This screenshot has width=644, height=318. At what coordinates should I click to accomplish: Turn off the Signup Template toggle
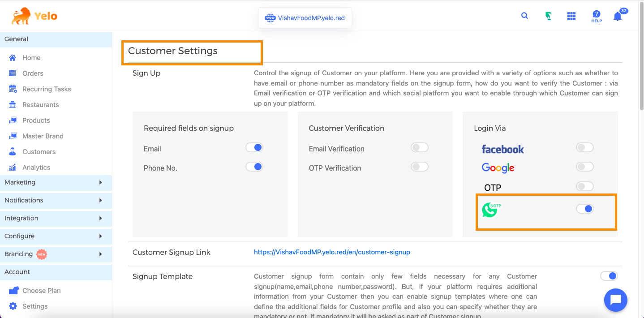click(x=609, y=276)
